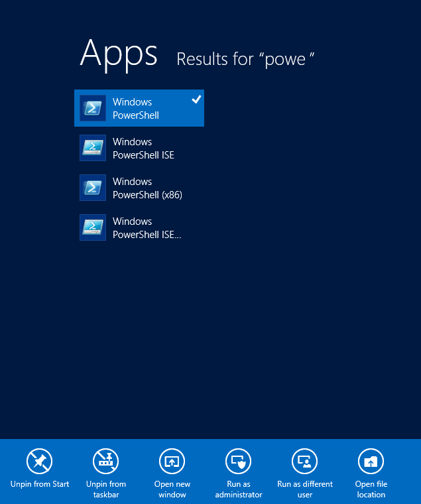The height and width of the screenshot is (504, 421).
Task: Click the Open new window icon
Action: pyautogui.click(x=172, y=462)
